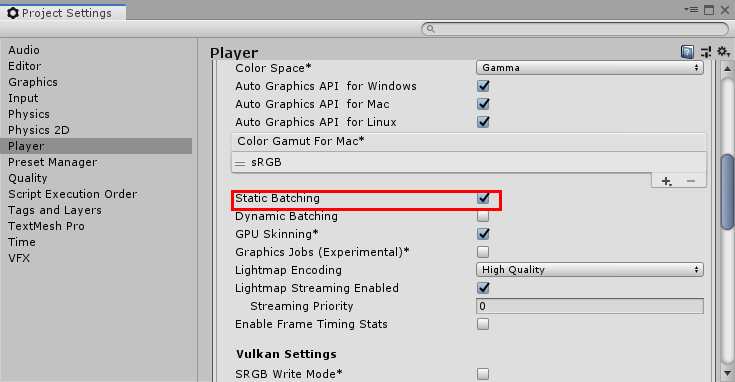The width and height of the screenshot is (735, 382).
Task: Click the scrollbar up arrow
Action: point(727,68)
